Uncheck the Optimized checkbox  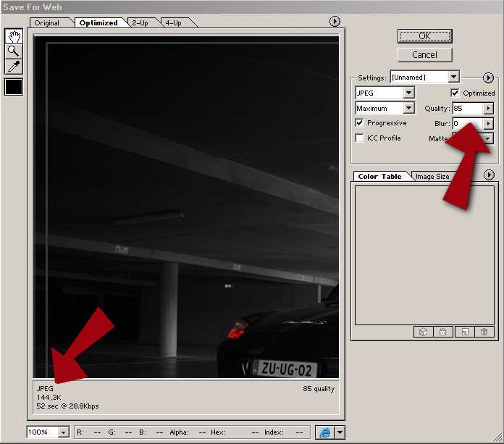coord(455,93)
